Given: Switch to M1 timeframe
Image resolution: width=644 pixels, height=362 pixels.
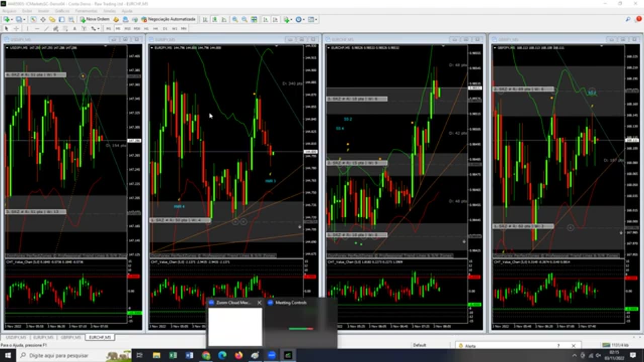Looking at the screenshot, I should pos(108,29).
